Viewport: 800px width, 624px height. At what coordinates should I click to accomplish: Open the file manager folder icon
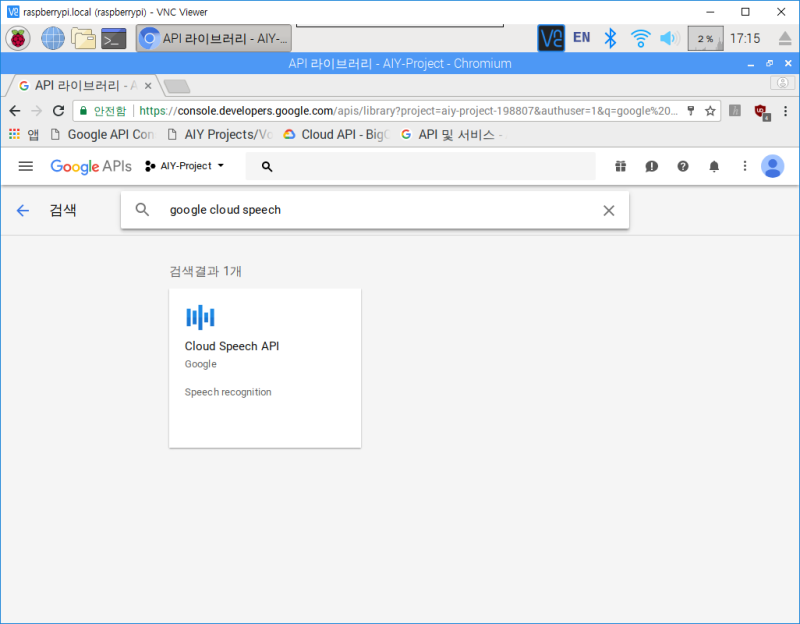[83, 38]
